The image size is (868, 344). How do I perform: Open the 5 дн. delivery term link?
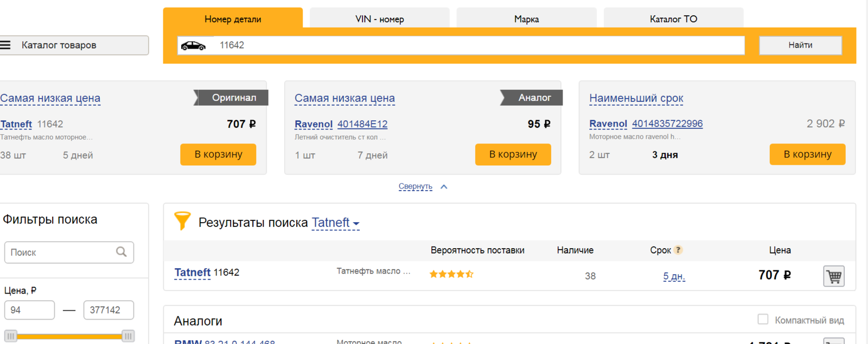point(674,276)
